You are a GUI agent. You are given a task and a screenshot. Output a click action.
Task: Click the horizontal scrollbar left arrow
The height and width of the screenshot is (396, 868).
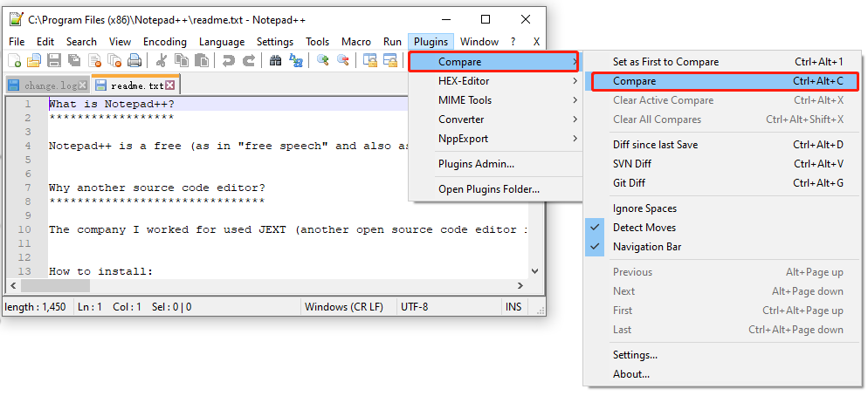click(12, 285)
